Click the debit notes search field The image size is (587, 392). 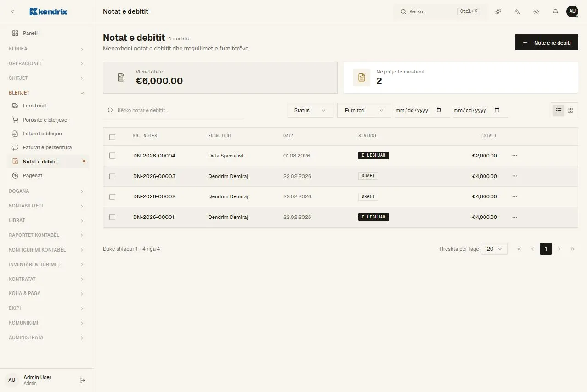tap(174, 110)
